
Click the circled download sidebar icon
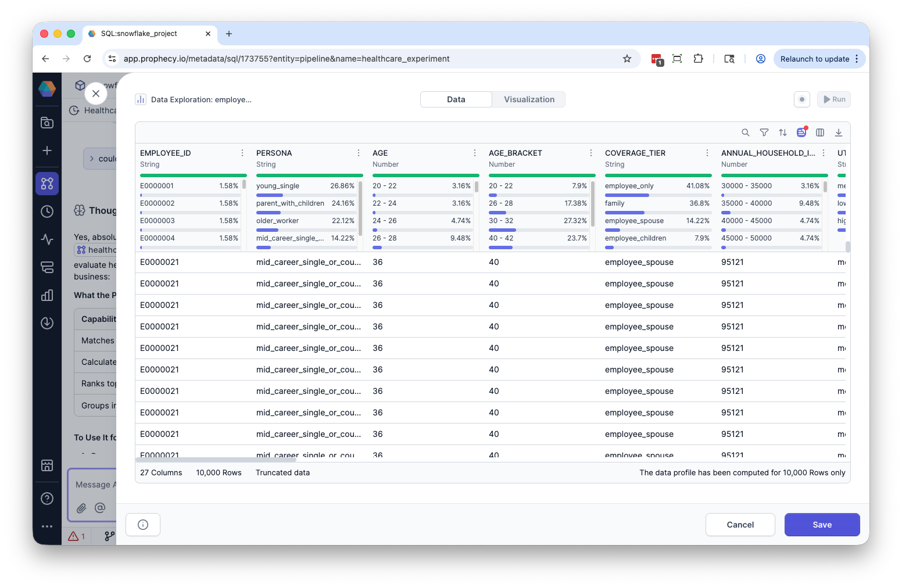pos(47,323)
